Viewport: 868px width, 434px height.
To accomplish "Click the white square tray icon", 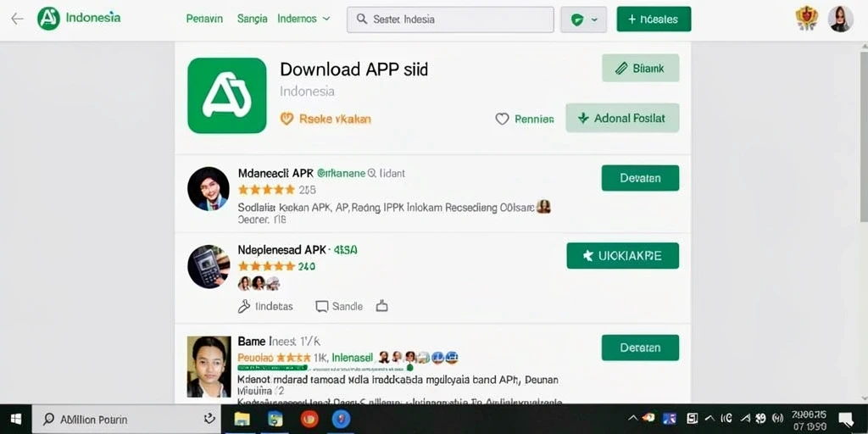I will [x=692, y=418].
